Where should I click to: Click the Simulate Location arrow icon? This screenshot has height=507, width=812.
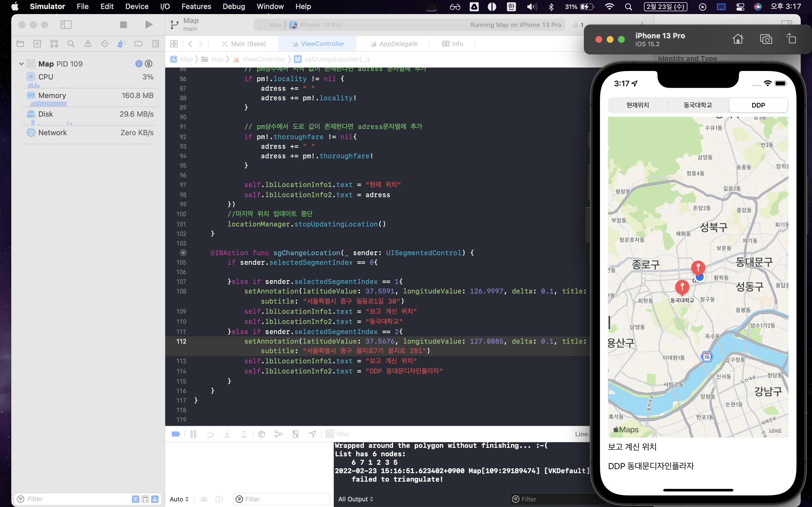click(x=312, y=434)
